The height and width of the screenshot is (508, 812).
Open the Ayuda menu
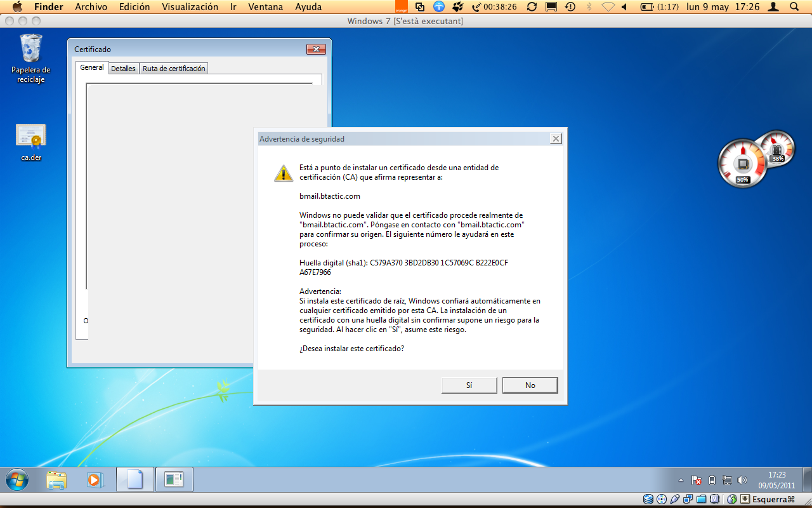[308, 7]
